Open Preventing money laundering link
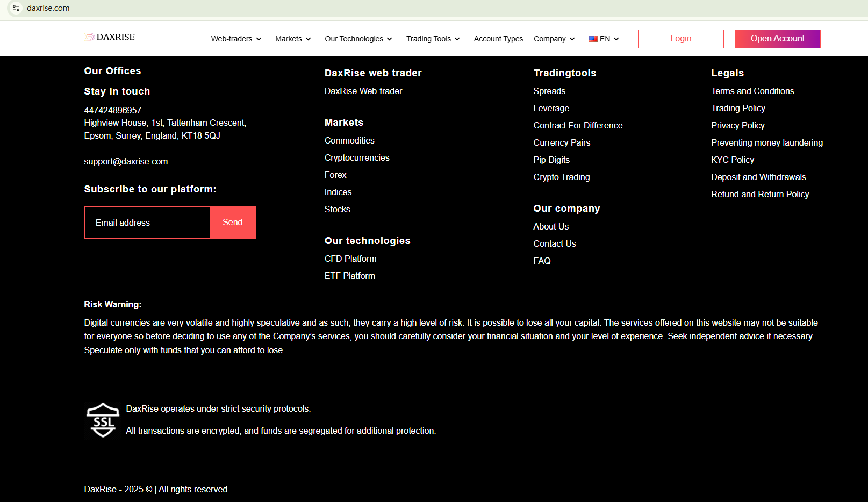868x502 pixels. pos(767,143)
